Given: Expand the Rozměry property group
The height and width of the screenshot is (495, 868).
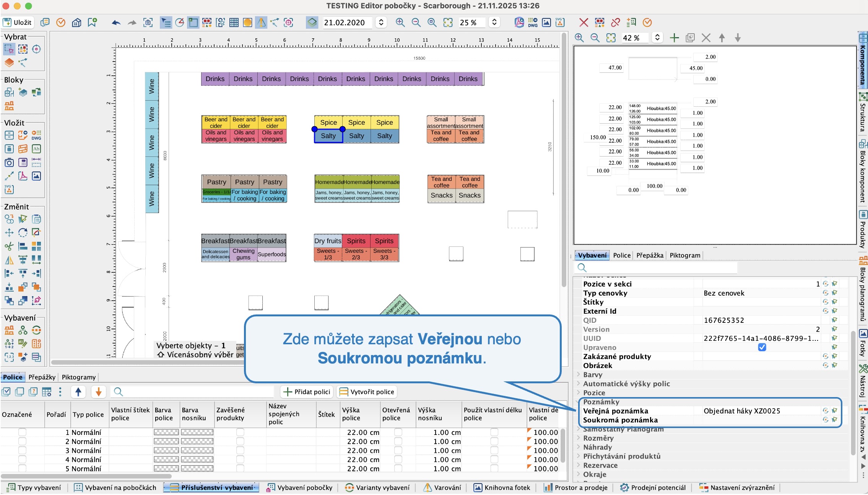Looking at the screenshot, I should [579, 438].
